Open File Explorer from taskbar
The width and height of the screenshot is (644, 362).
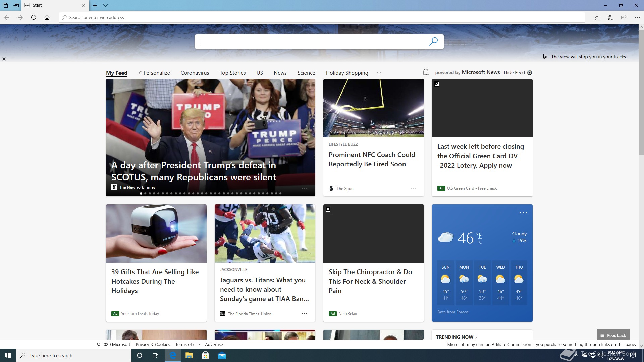click(x=189, y=355)
